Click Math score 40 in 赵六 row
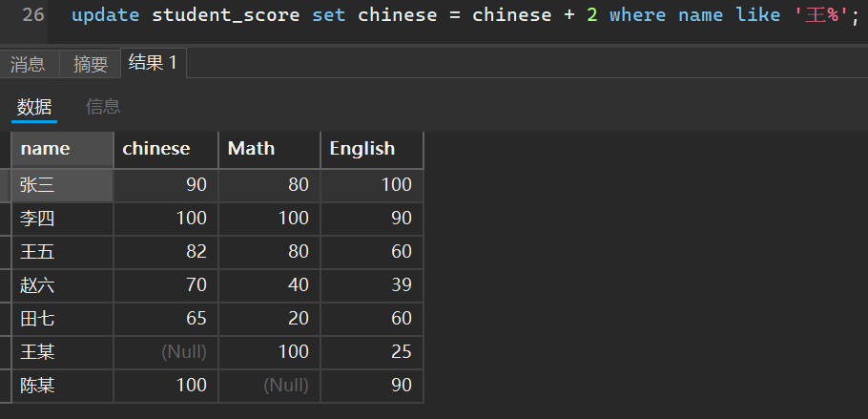Viewport: 868px width, 419px height. pyautogui.click(x=270, y=285)
